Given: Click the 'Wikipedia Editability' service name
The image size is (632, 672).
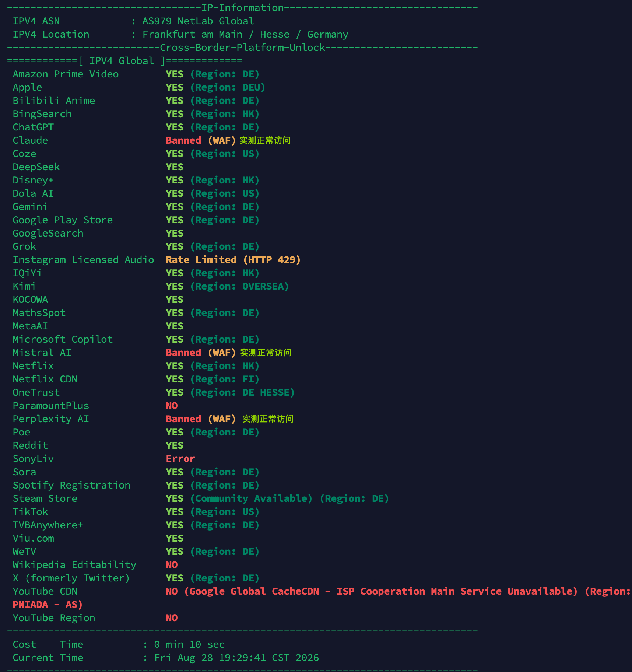Looking at the screenshot, I should click(74, 565).
